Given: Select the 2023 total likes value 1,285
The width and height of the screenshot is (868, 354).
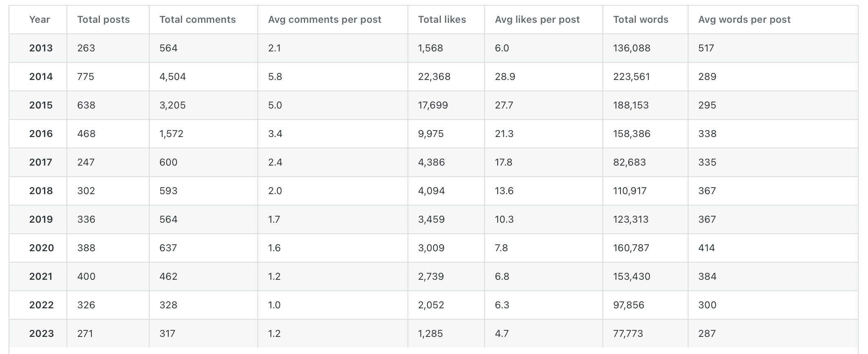Looking at the screenshot, I should click(x=430, y=334).
